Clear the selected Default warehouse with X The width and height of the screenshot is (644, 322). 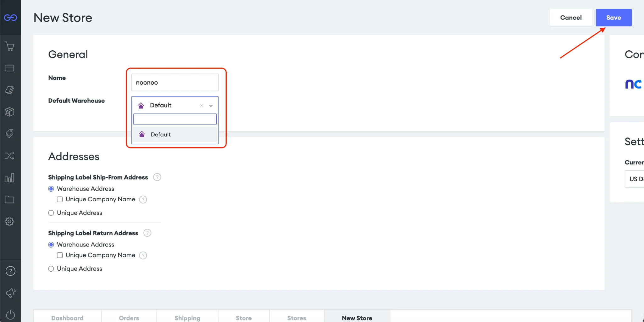point(202,106)
